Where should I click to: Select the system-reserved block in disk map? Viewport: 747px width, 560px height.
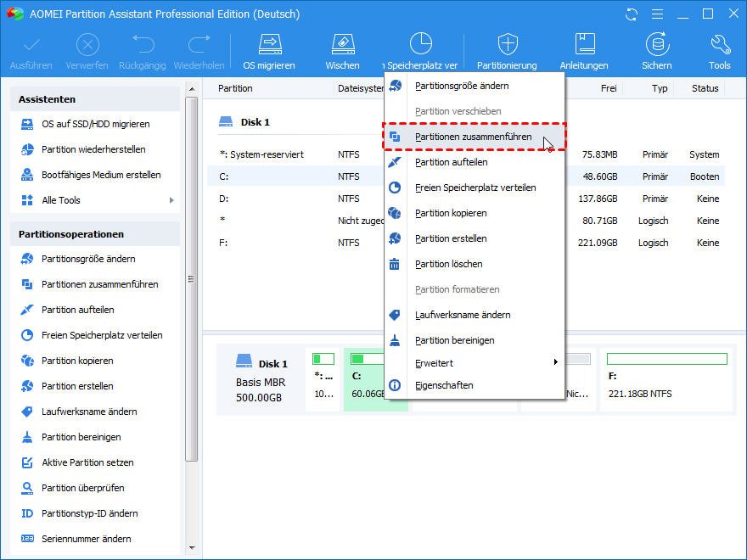pyautogui.click(x=323, y=379)
